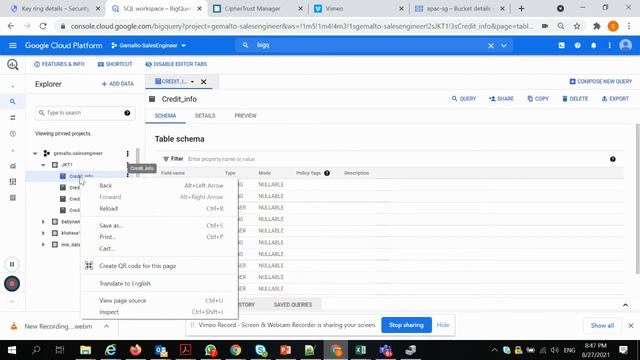Screen dimensions: 640x360
Task: Open download options caret for New Recording.webm
Action: point(106,326)
